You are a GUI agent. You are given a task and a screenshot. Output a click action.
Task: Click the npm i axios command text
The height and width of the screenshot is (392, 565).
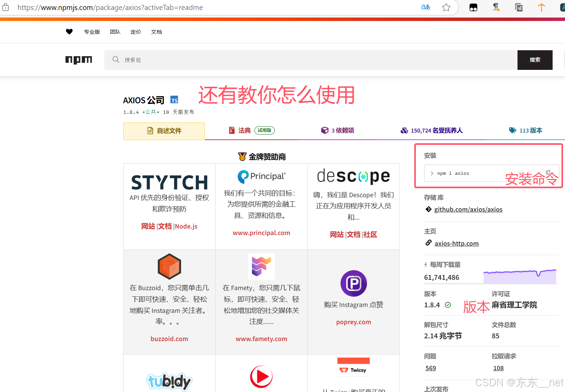tap(453, 173)
